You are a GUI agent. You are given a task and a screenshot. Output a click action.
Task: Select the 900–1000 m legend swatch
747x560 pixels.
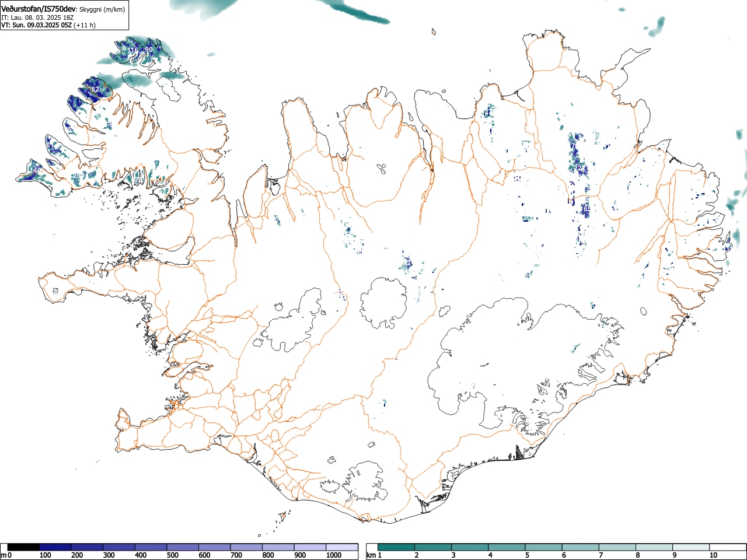[x=310, y=547]
